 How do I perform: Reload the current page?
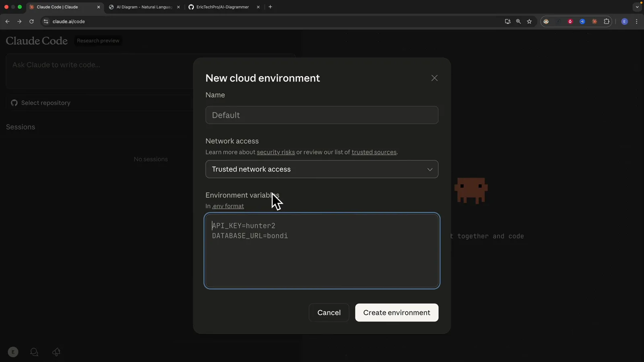(x=31, y=21)
